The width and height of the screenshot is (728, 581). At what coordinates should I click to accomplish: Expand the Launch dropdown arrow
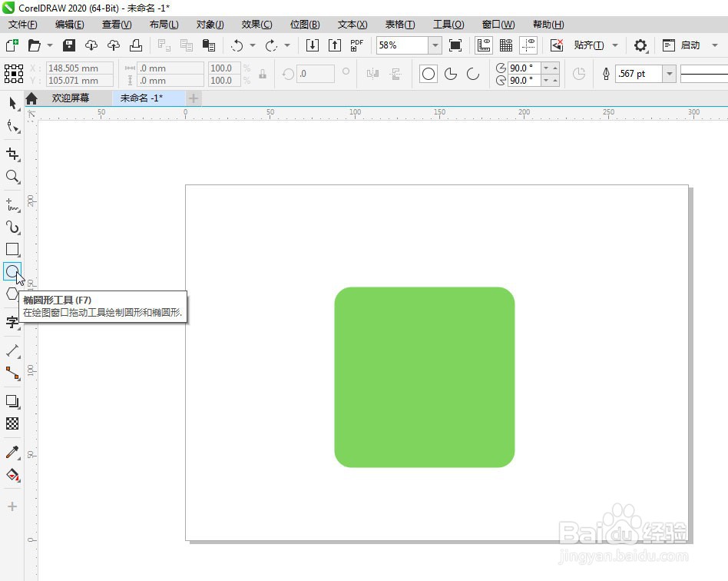715,45
